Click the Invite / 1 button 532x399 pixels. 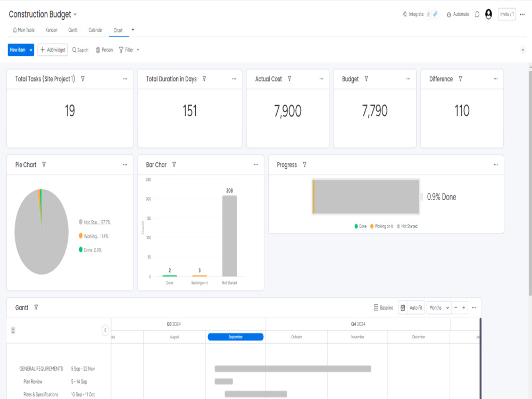[507, 14]
